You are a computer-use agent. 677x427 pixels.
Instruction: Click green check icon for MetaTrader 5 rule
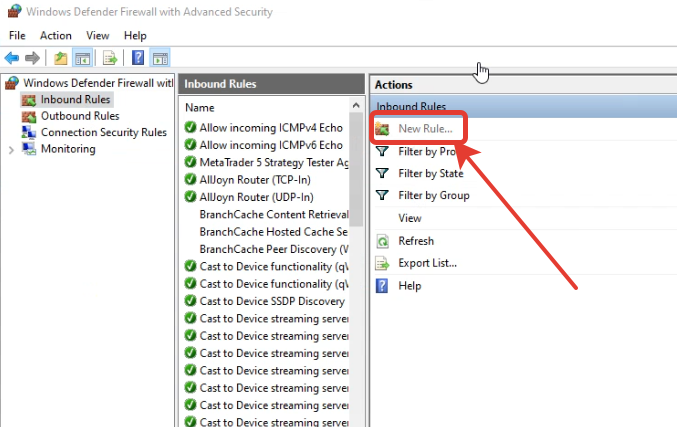coord(190,162)
